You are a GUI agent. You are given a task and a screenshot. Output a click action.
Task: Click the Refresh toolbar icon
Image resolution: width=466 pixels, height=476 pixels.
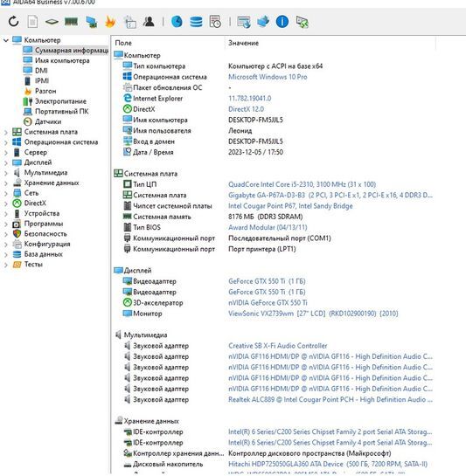pos(13,22)
